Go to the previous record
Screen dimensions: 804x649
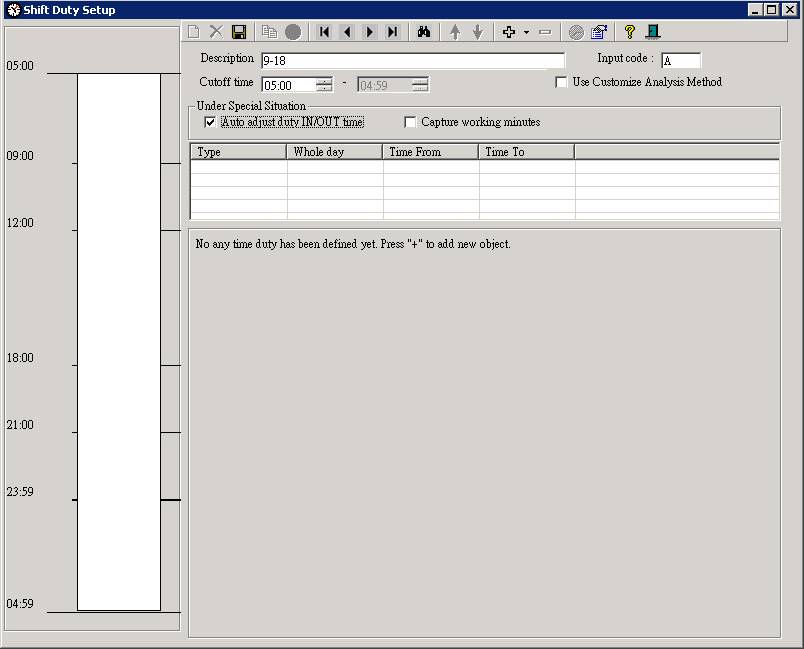tap(347, 32)
